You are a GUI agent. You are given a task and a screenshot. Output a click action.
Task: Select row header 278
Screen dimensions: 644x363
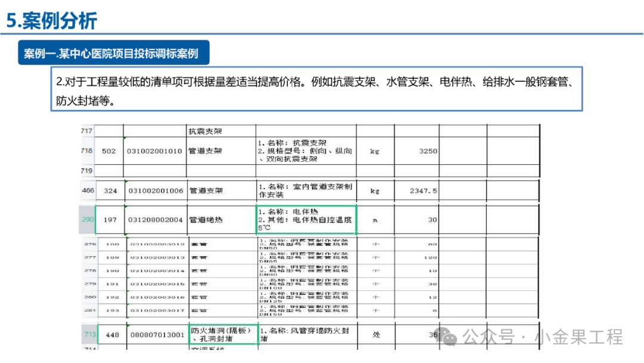[x=90, y=270]
